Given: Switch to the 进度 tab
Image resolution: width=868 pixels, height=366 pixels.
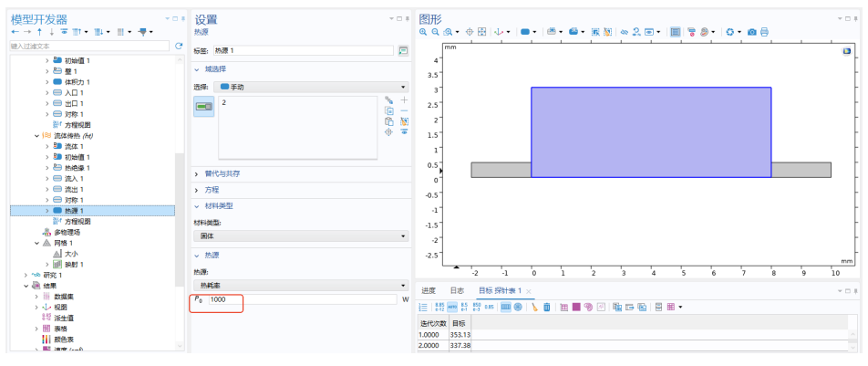Looking at the screenshot, I should [x=429, y=290].
